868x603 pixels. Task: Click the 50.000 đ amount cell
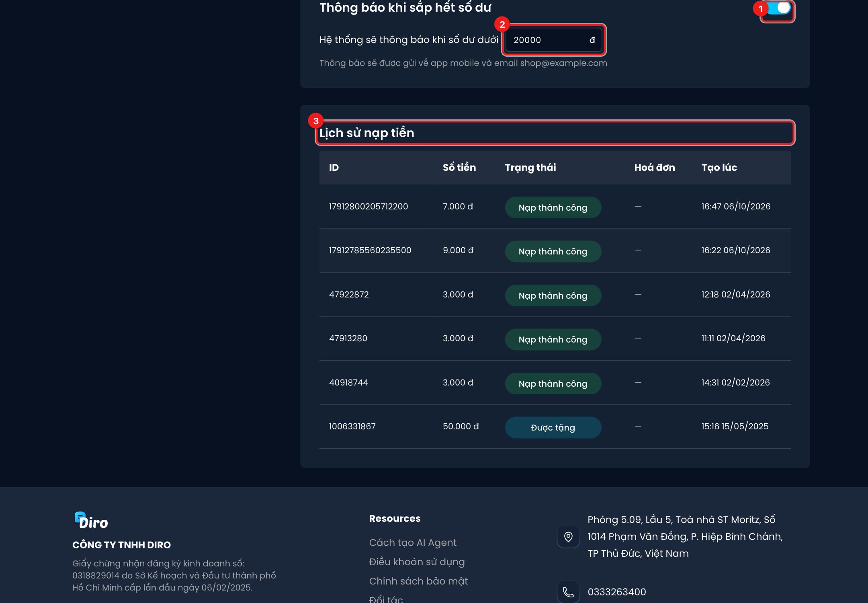461,426
